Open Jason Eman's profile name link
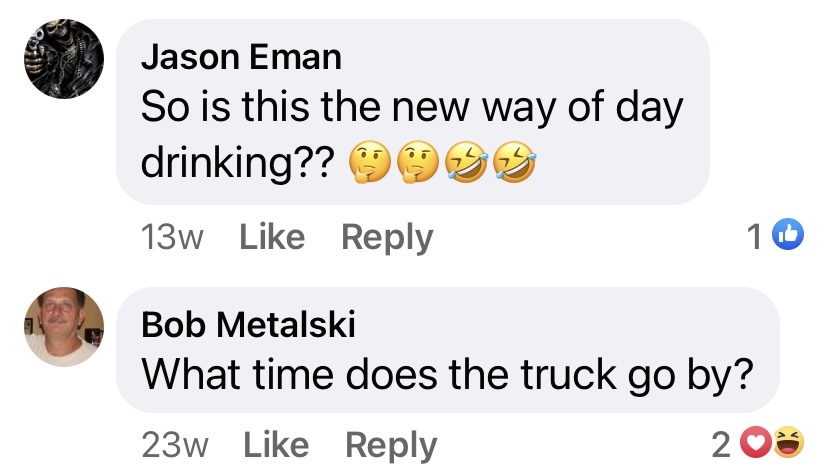Screen dimensions: 828x476 click(x=241, y=57)
